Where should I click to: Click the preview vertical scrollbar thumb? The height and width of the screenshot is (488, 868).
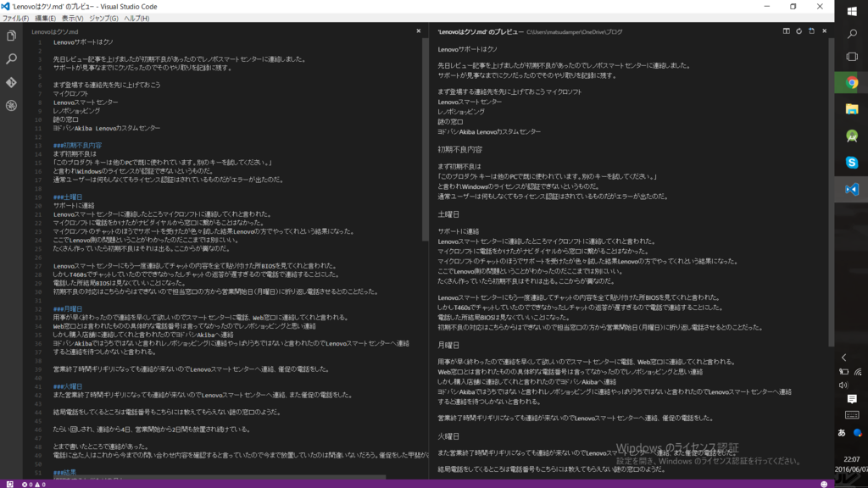pyautogui.click(x=831, y=192)
